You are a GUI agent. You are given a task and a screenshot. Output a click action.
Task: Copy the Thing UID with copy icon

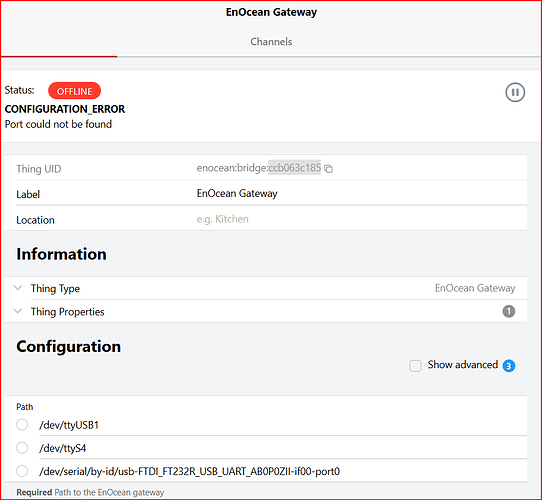click(328, 169)
